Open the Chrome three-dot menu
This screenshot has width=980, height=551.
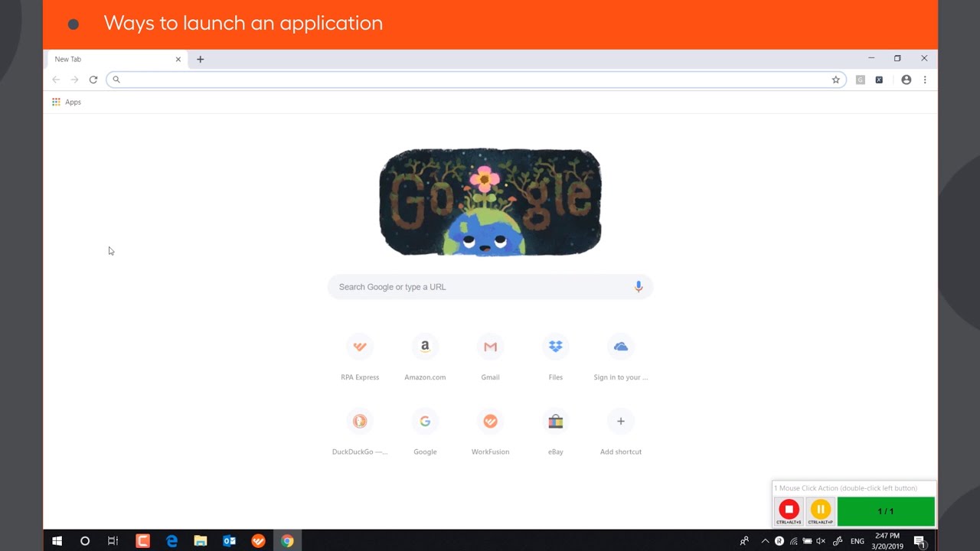pyautogui.click(x=925, y=80)
